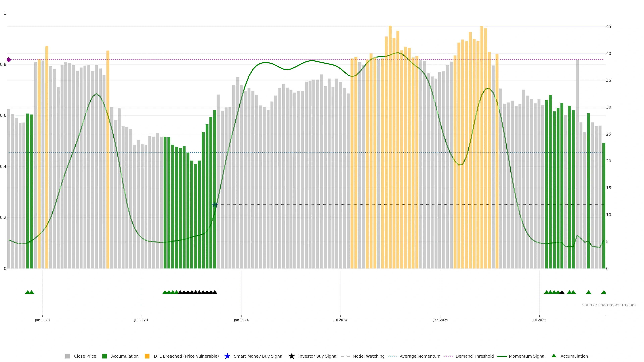Viewport: 644px width, 362px height.
Task: Click the green Accumulation triangle legend icon
Action: point(554,356)
